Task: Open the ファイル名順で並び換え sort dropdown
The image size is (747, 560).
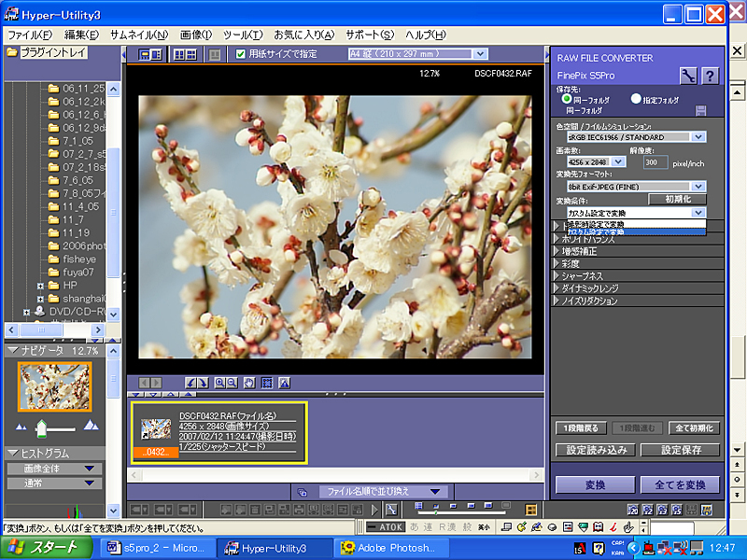Action: click(383, 492)
